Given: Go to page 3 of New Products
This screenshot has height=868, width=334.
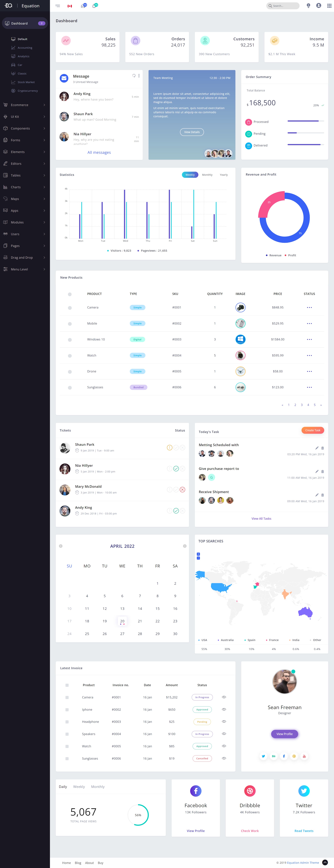Looking at the screenshot, I should [x=302, y=405].
